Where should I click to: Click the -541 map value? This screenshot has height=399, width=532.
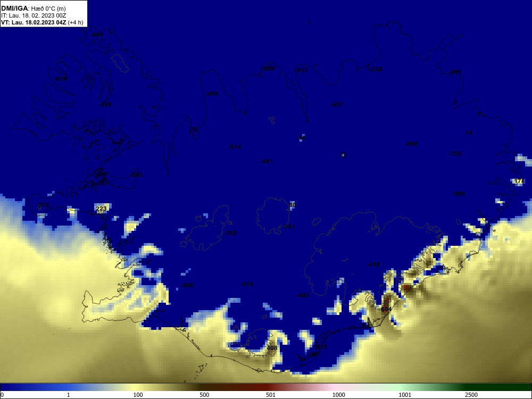coord(267,161)
